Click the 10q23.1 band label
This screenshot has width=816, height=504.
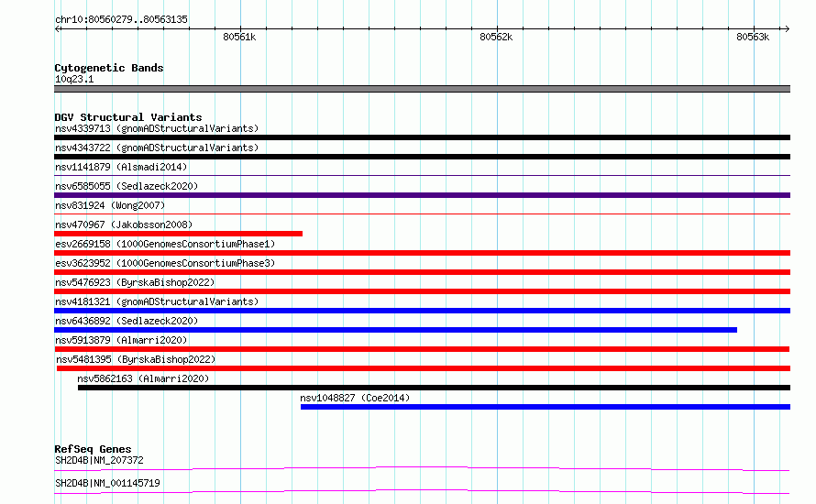pos(74,79)
